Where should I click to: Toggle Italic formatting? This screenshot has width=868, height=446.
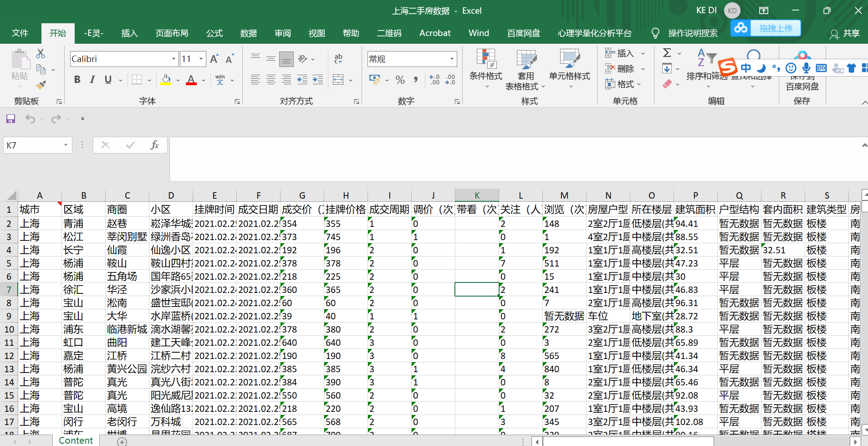(92, 80)
